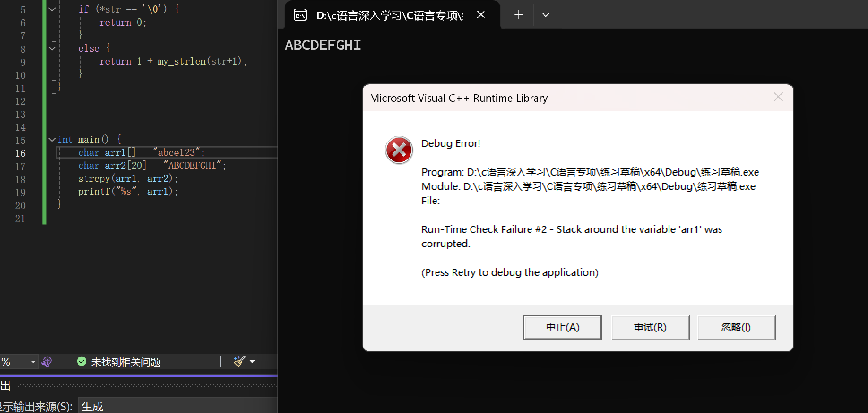Click the Microsoft Visual C++ Runtime Library title
Viewport: 868px width, 413px height.
coord(459,98)
